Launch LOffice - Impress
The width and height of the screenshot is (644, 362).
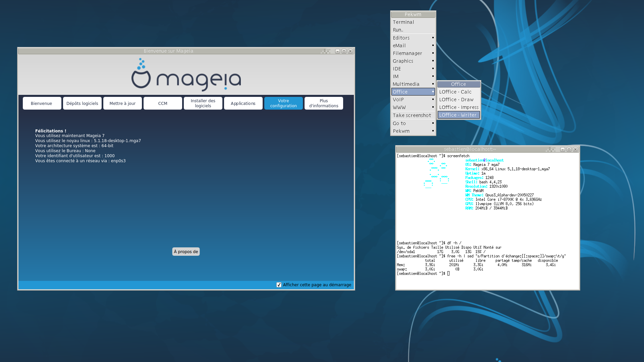(x=459, y=107)
